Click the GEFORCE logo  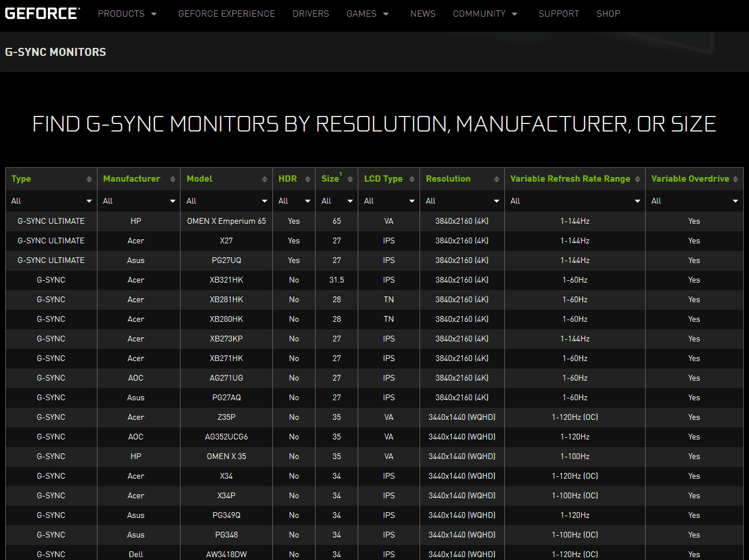click(x=42, y=13)
